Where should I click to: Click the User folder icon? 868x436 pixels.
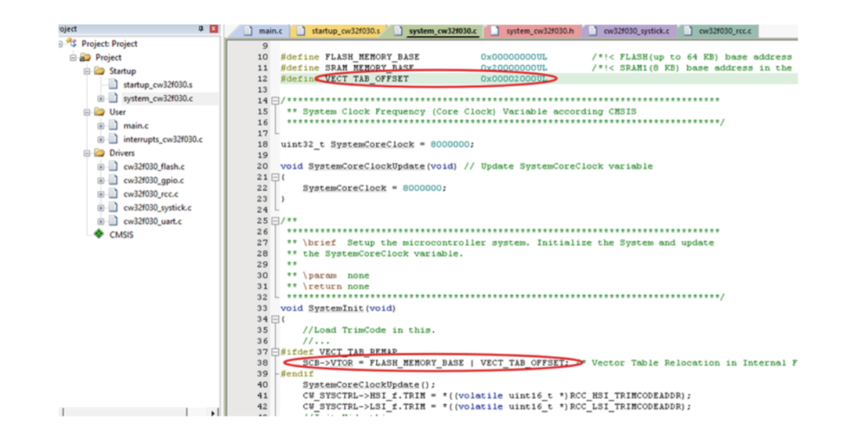pyautogui.click(x=100, y=112)
